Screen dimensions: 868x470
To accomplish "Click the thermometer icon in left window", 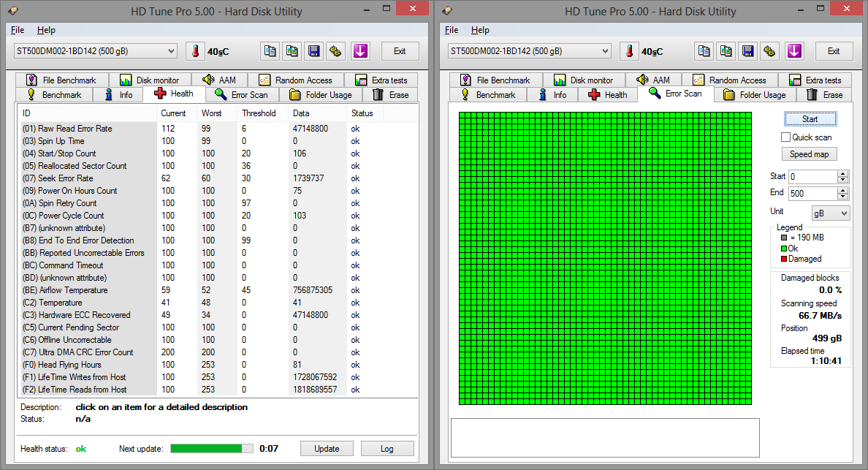I will click(195, 51).
